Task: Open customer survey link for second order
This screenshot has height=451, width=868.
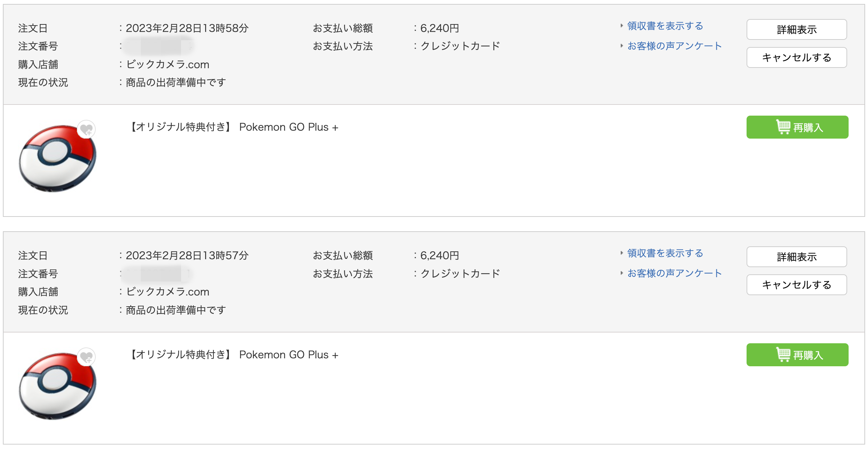Action: pos(674,273)
